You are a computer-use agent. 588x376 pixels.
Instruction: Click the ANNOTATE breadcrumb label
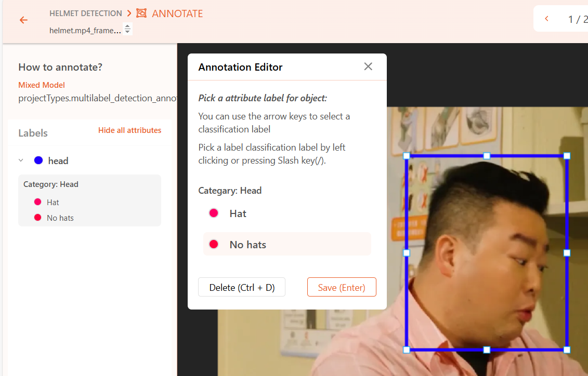(x=177, y=14)
